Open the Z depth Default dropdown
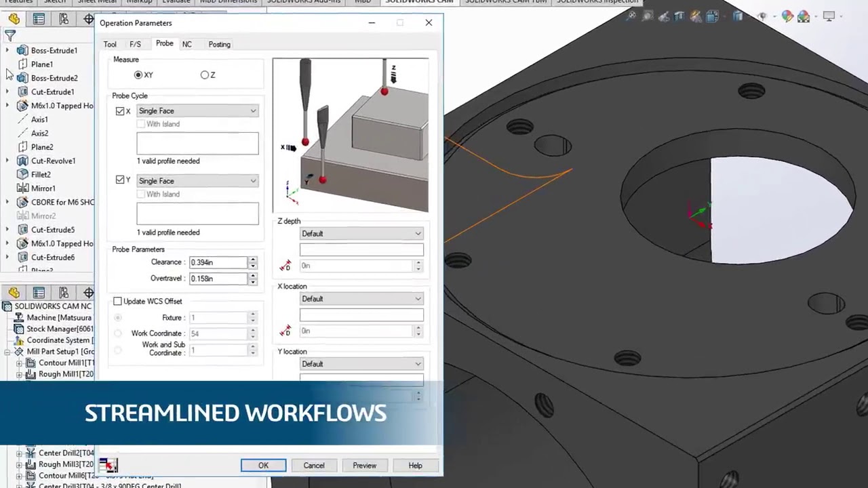Viewport: 868px width, 488px height. click(361, 234)
